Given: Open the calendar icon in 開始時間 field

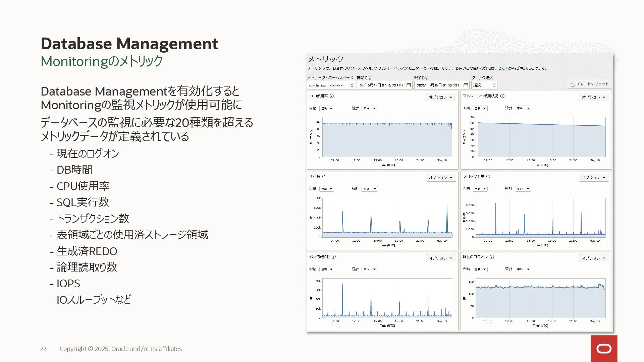Looking at the screenshot, I should coord(409,85).
